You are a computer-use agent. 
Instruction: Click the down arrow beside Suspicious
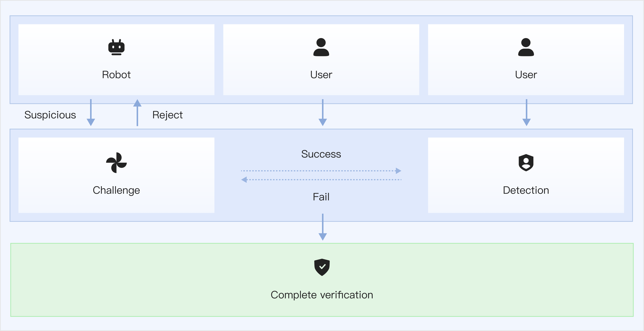click(x=91, y=113)
